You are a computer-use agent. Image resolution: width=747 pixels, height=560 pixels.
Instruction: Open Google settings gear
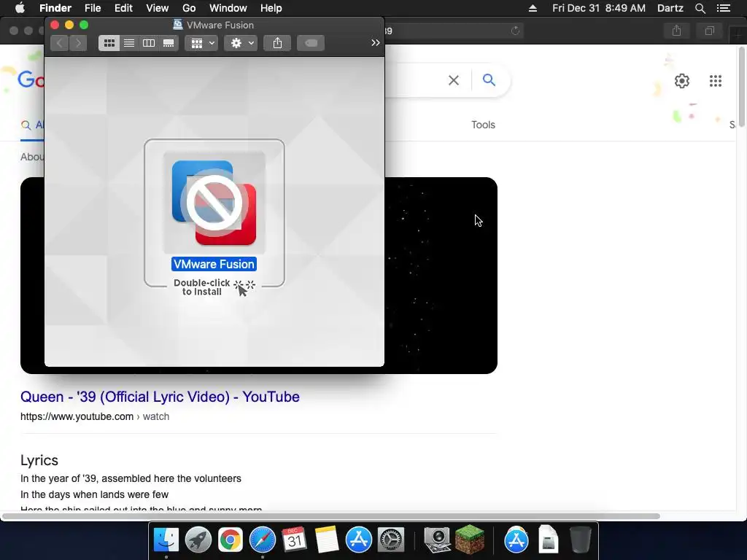682,81
